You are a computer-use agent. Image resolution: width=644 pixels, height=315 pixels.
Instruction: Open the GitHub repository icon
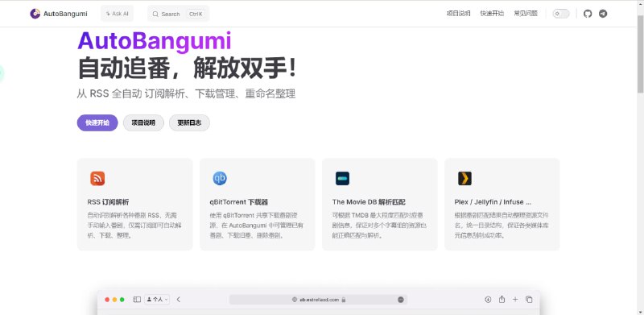coord(588,14)
